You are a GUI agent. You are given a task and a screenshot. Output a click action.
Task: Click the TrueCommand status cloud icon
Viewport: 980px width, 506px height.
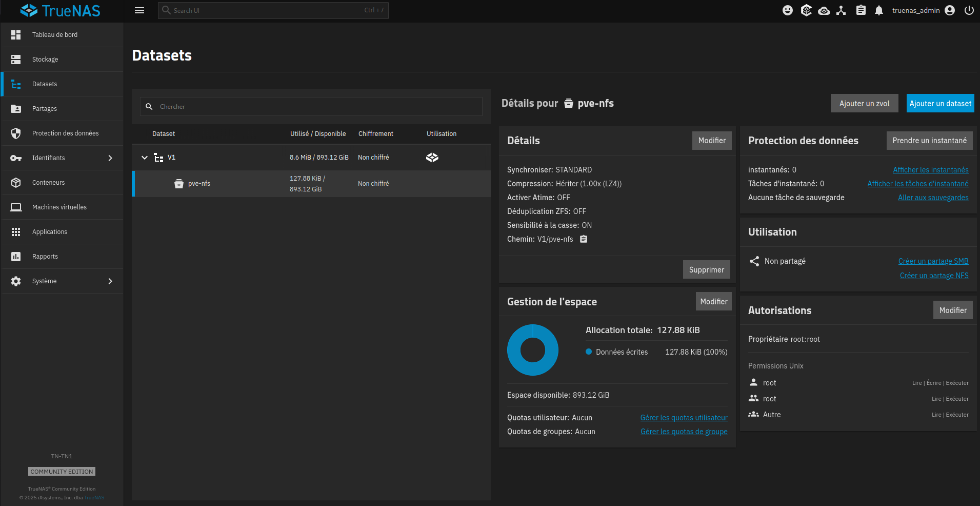824,10
